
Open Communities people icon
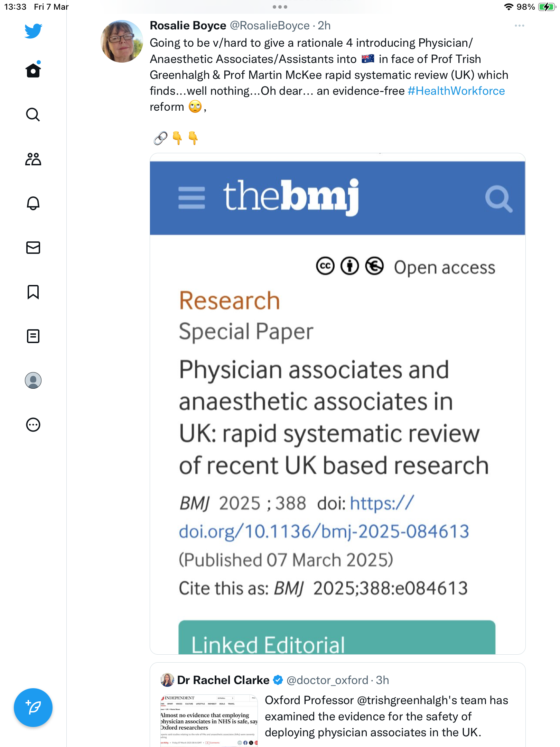(x=33, y=159)
